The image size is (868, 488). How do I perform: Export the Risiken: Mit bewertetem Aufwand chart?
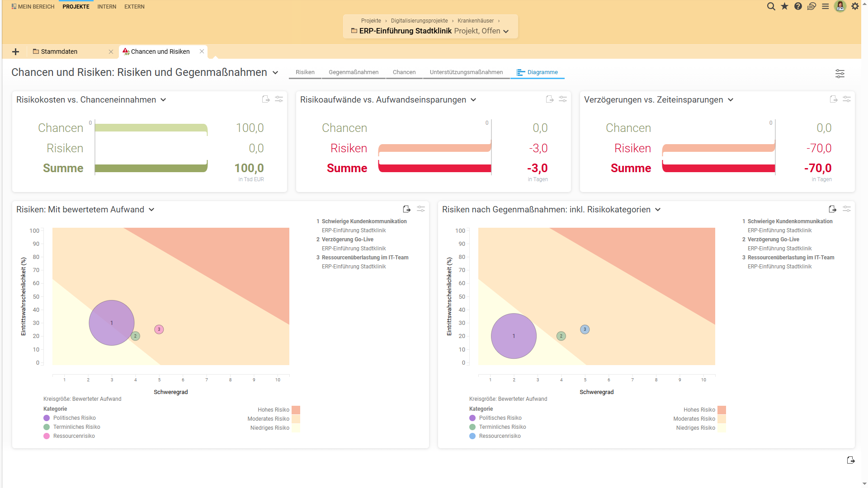point(406,209)
